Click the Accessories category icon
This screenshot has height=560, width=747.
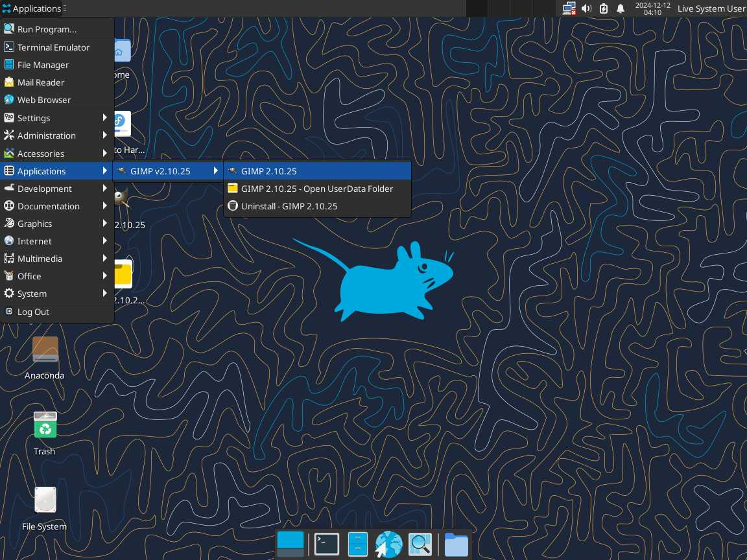8,153
